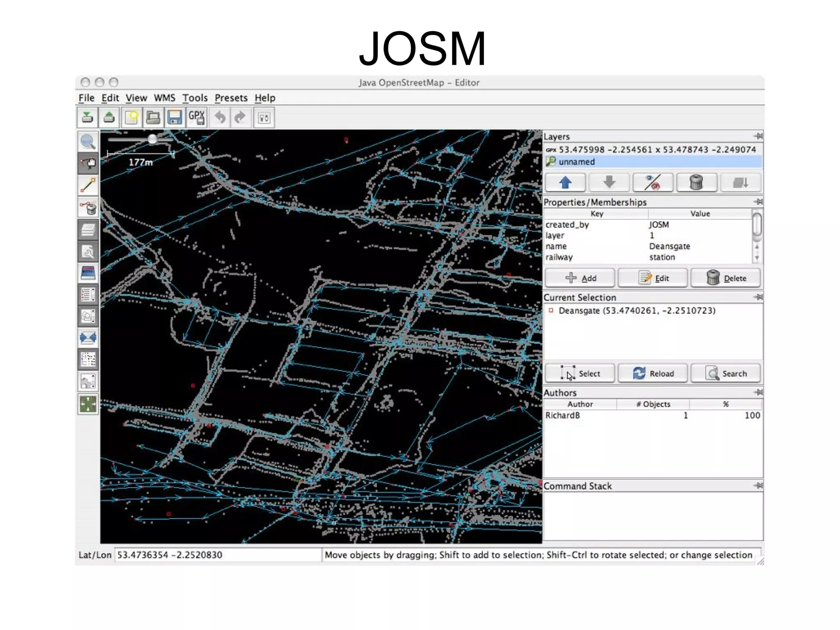The image size is (840, 630).
Task: Toggle the History dialog sidebar icon
Action: point(88,273)
